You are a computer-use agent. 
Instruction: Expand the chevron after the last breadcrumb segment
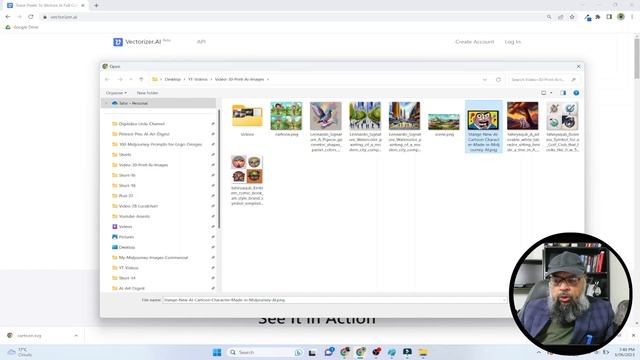click(x=268, y=80)
